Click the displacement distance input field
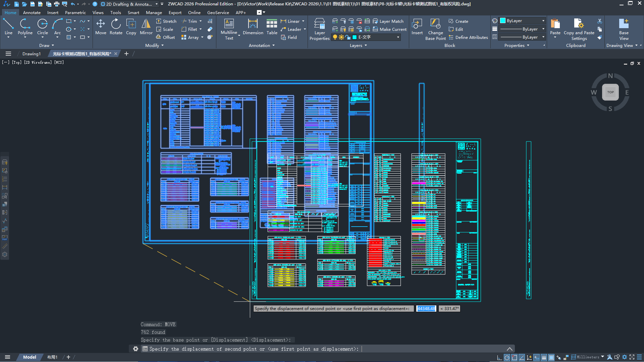This screenshot has width=644, height=362. click(x=426, y=309)
